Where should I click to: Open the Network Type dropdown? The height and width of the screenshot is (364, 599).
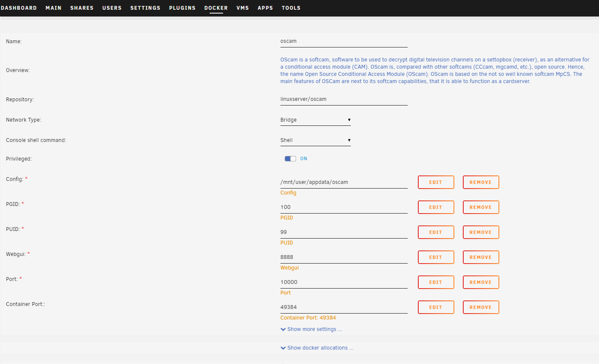coord(315,120)
